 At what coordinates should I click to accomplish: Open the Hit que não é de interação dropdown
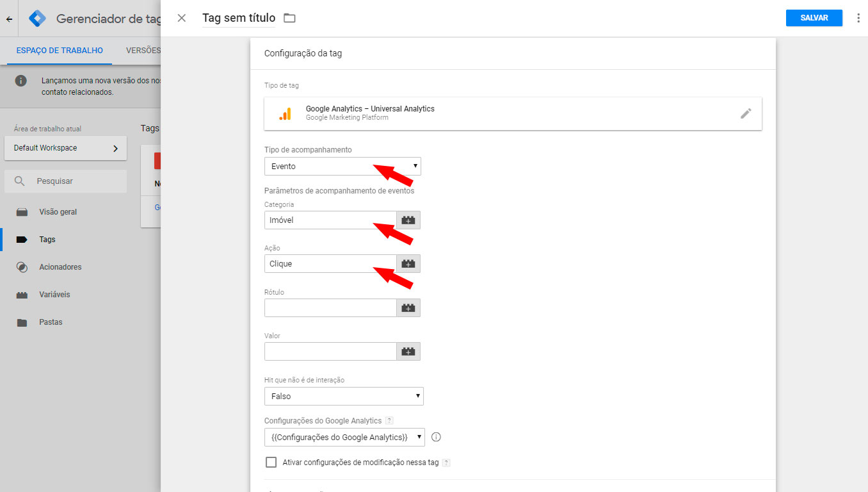tap(344, 397)
